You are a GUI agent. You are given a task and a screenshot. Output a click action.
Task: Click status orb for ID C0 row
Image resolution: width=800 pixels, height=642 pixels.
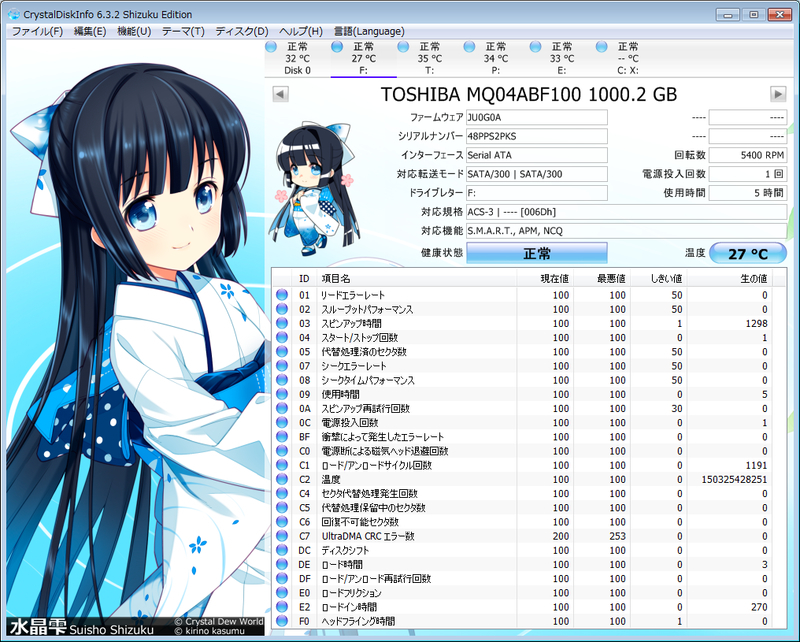pyautogui.click(x=282, y=451)
